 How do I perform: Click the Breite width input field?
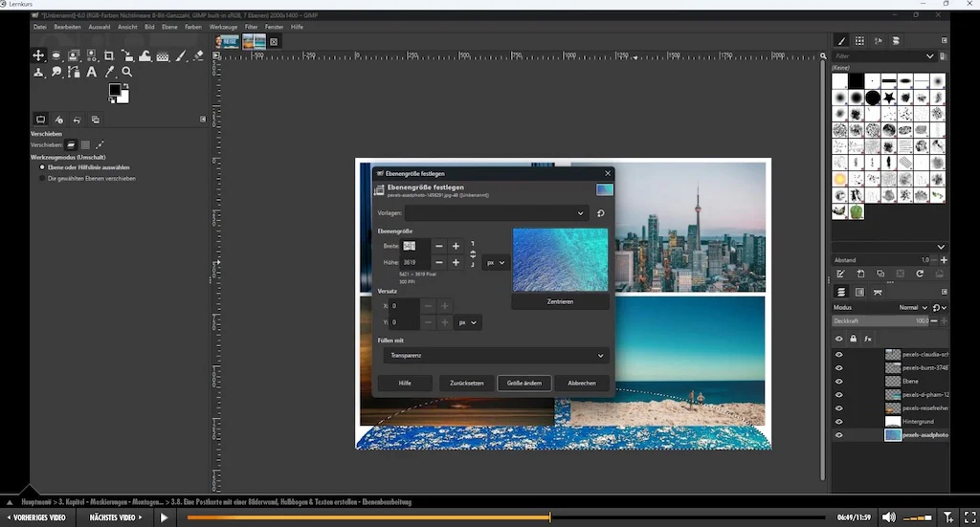tap(415, 246)
